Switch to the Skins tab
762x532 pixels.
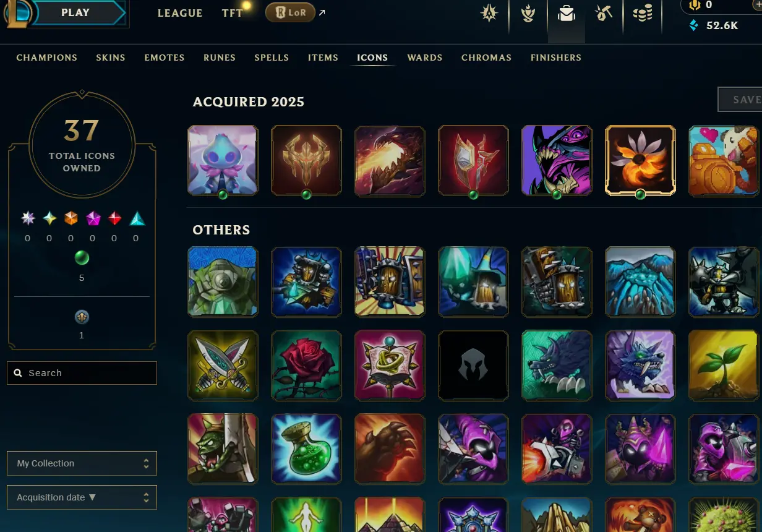point(111,58)
